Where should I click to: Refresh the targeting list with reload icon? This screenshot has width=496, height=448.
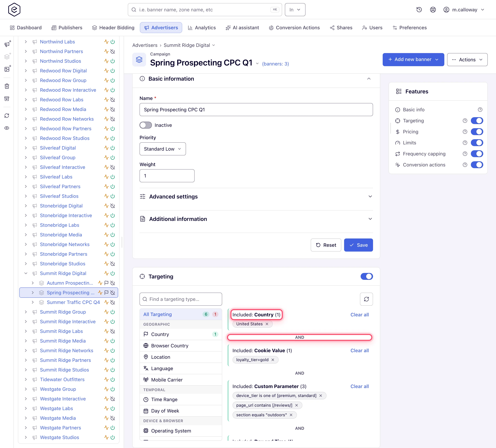coord(366,299)
